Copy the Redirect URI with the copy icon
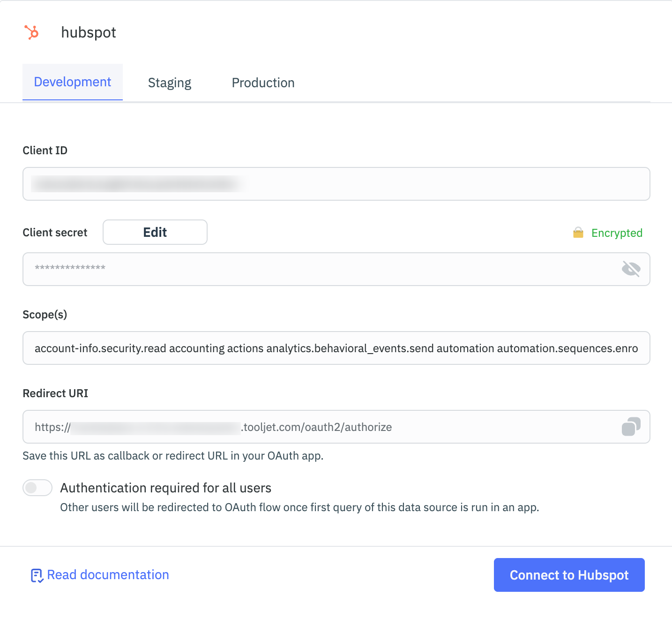Viewport: 672px width, 619px height. (631, 426)
